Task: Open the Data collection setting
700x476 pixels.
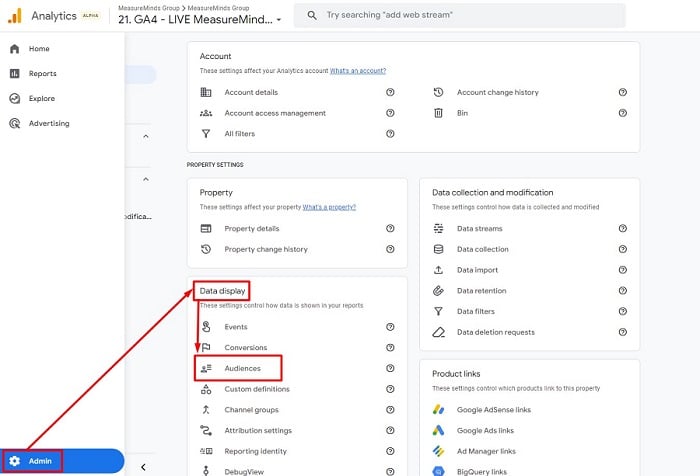Action: [483, 249]
